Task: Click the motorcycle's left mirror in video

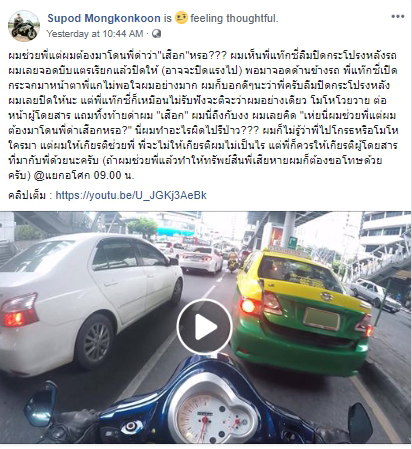Action: [41, 403]
